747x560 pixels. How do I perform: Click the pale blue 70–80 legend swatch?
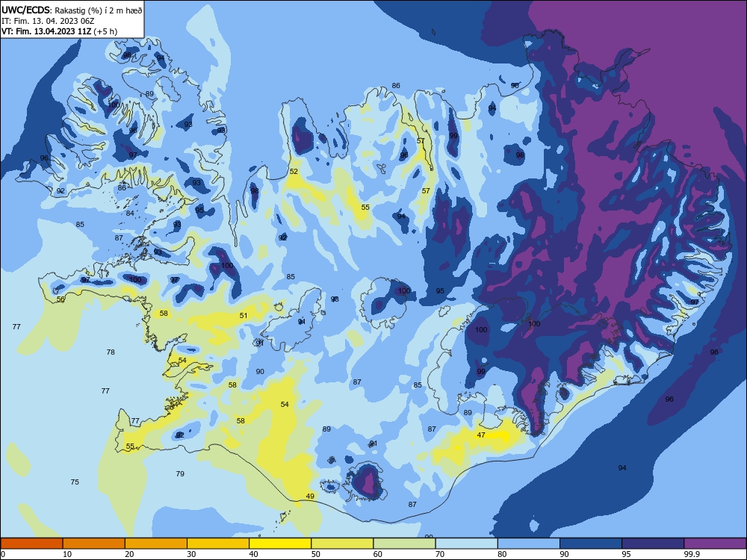466,544
